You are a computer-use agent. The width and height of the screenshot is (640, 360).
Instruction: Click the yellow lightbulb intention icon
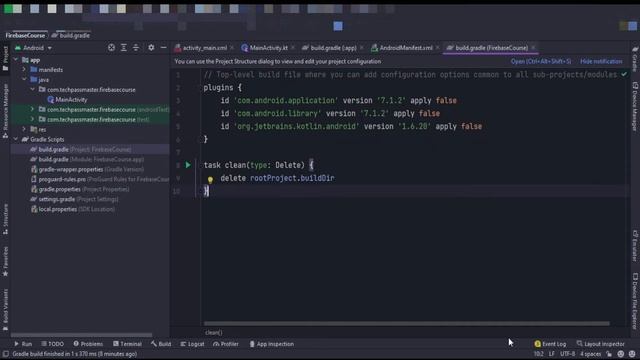[x=210, y=179]
